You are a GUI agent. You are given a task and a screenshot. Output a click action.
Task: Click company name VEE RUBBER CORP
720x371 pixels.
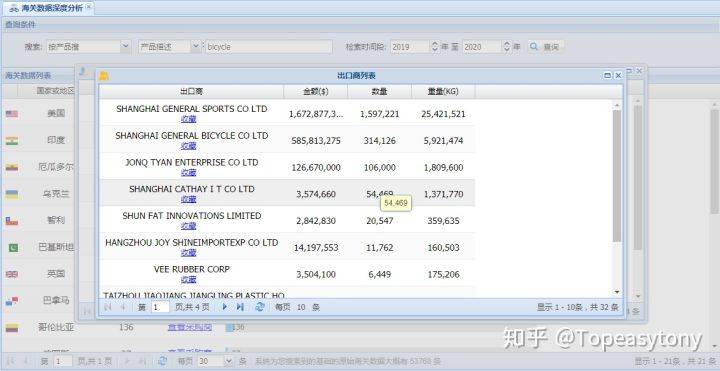[x=191, y=269]
